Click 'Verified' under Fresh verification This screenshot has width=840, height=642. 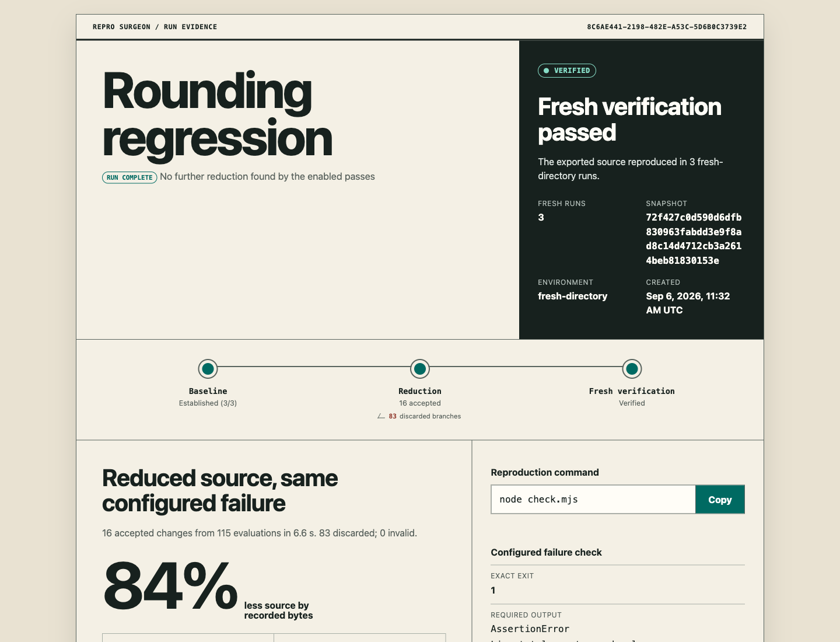[x=632, y=403]
